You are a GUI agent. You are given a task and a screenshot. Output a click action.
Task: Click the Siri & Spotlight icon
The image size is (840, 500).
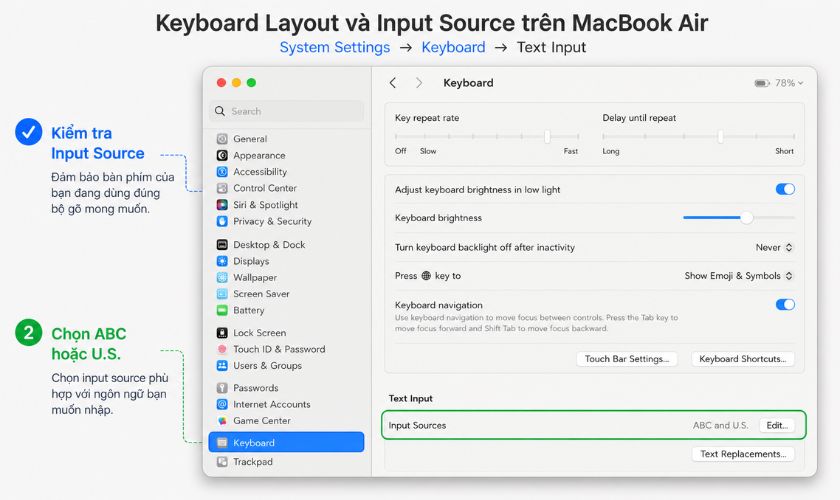pyautogui.click(x=222, y=205)
